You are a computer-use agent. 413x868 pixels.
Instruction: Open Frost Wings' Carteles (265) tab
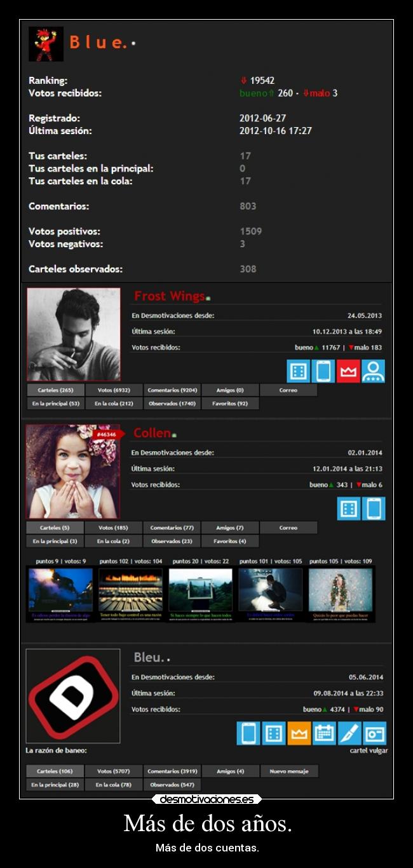pyautogui.click(x=55, y=390)
